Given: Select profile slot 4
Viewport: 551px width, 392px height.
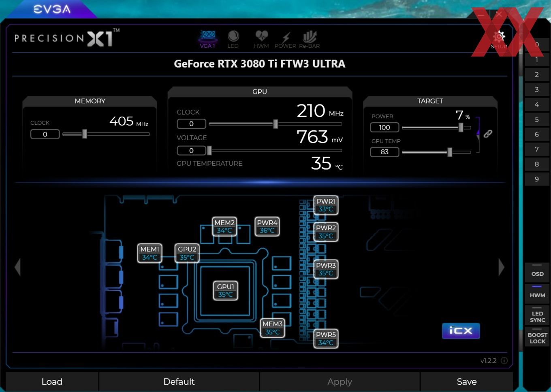Looking at the screenshot, I should pyautogui.click(x=537, y=104).
